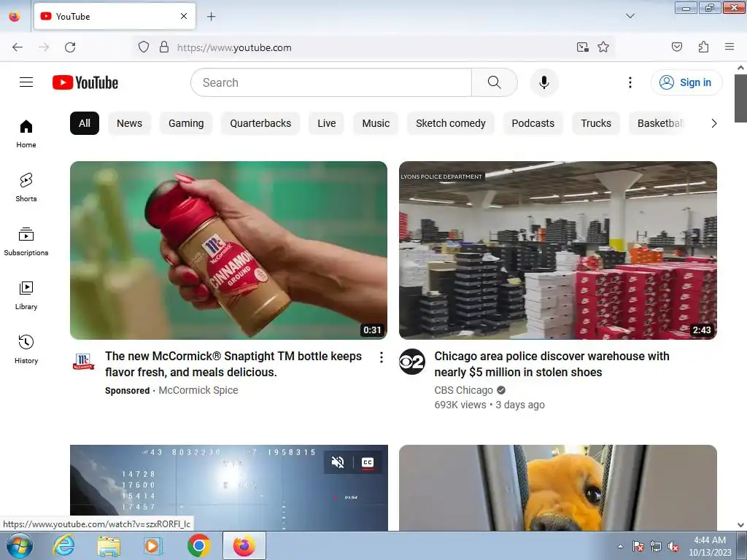747x560 pixels.
Task: Select the Gaming category chip
Action: (186, 123)
